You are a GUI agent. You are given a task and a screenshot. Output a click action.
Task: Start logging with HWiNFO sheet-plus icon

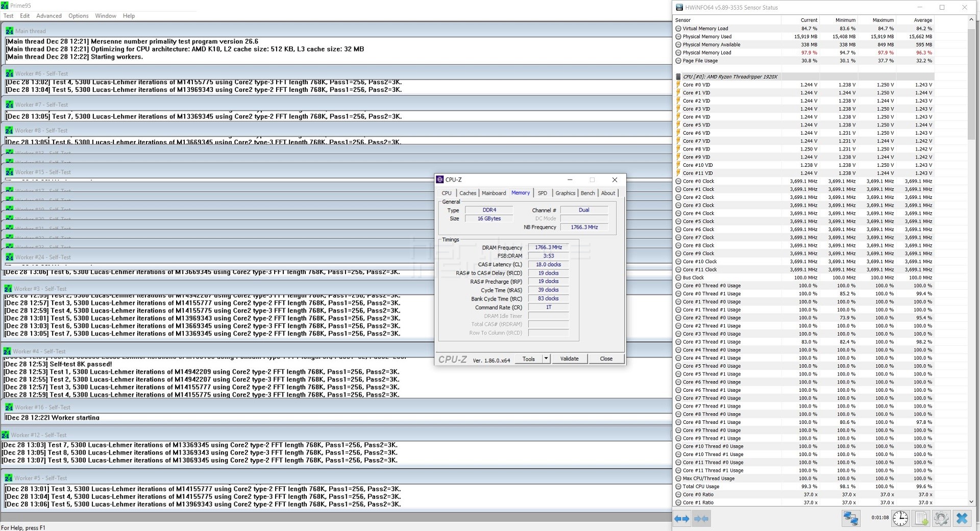pos(921,519)
